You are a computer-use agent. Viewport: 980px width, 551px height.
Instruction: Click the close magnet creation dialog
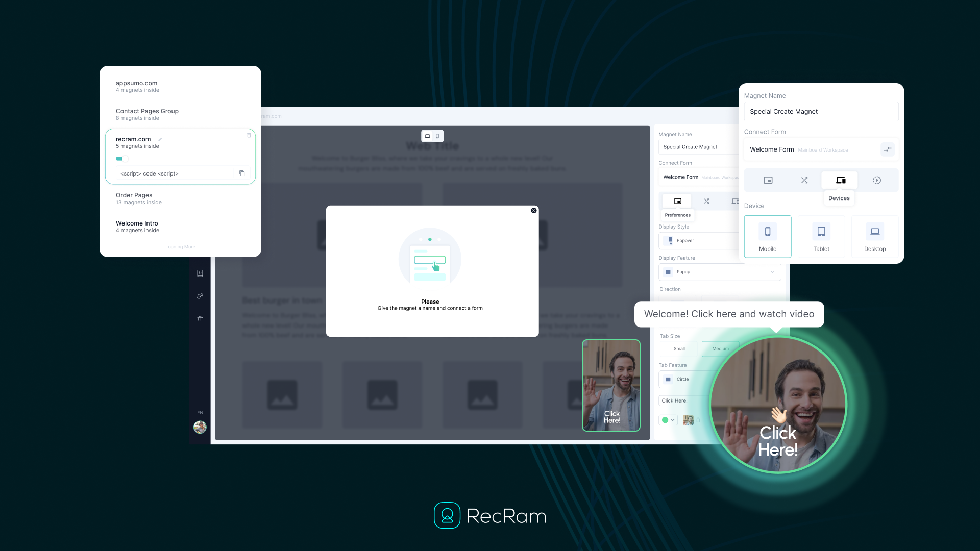coord(534,211)
